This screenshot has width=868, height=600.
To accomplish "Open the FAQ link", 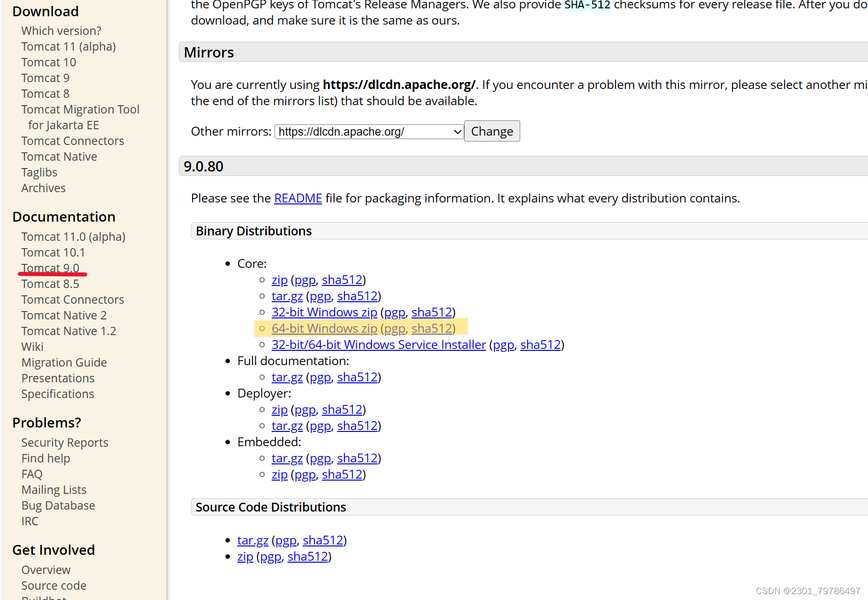I will pyautogui.click(x=32, y=474).
